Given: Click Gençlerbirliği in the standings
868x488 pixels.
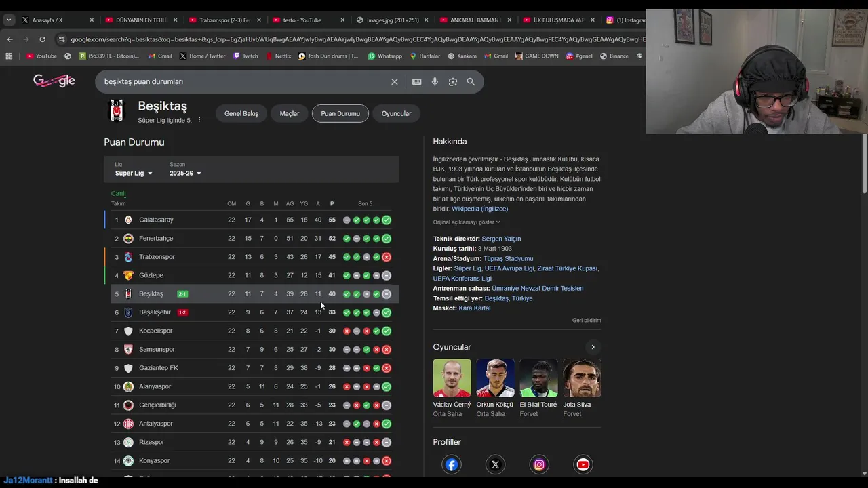Looking at the screenshot, I should 157,405.
